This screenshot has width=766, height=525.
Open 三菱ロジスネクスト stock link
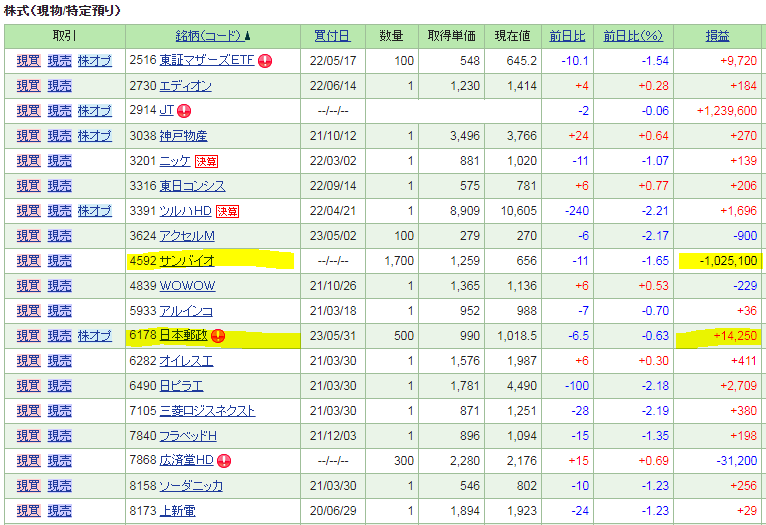(x=208, y=411)
